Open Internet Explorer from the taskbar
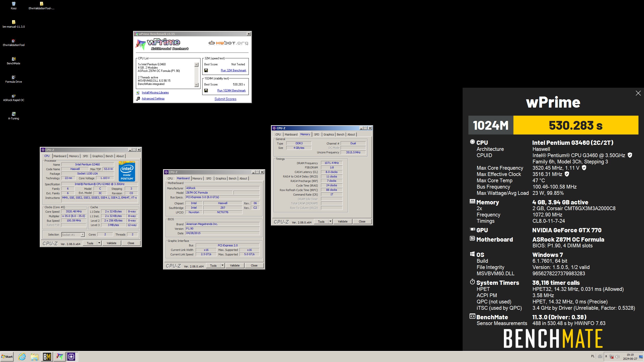The height and width of the screenshot is (362, 644). click(22, 356)
